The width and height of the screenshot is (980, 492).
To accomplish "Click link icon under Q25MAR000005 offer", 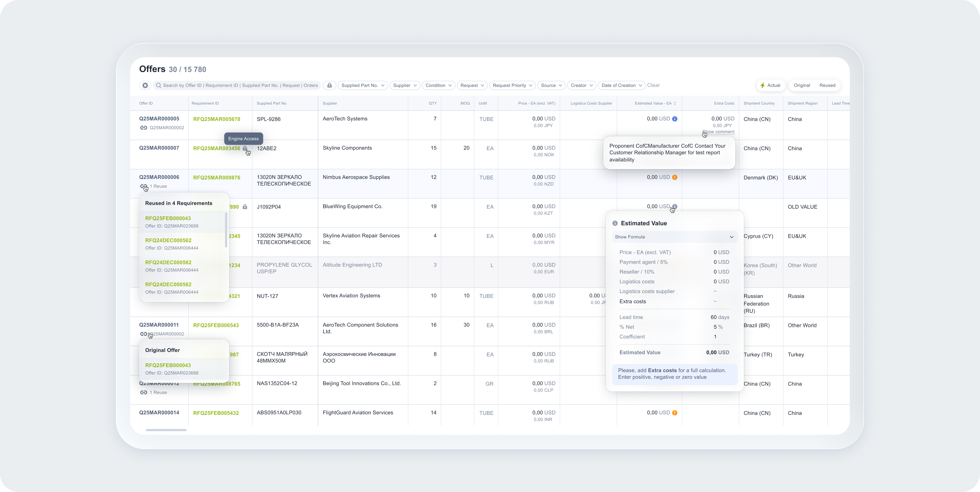I will (x=144, y=128).
